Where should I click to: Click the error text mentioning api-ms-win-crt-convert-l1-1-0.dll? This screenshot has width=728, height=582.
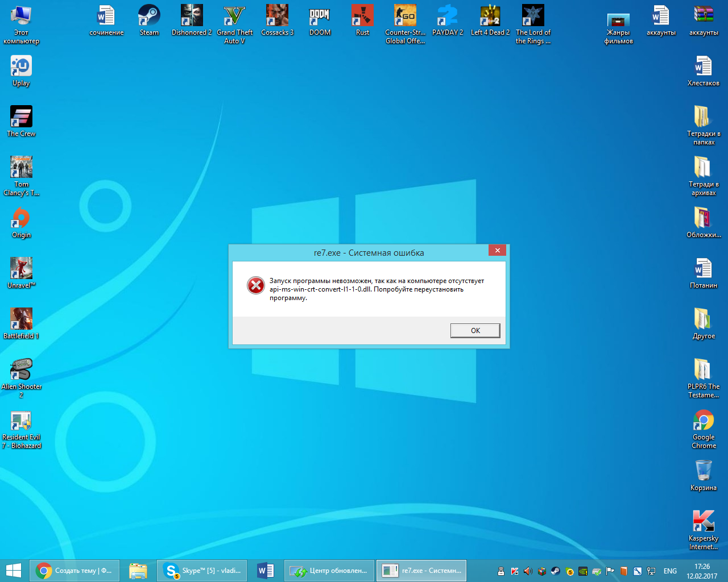pyautogui.click(x=377, y=289)
